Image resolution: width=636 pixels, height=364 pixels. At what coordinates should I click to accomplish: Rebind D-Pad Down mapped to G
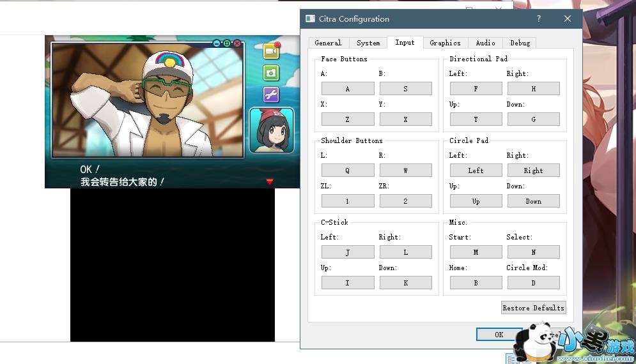[x=533, y=119]
